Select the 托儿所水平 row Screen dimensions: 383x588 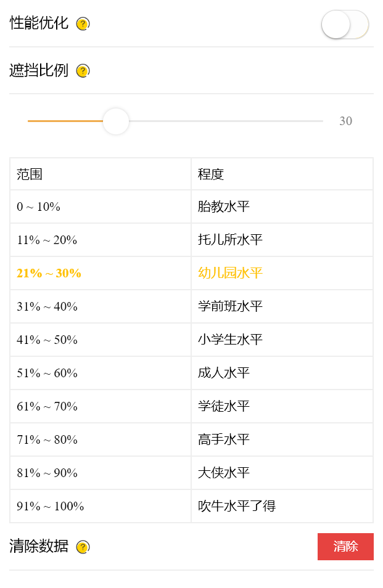[x=191, y=240]
